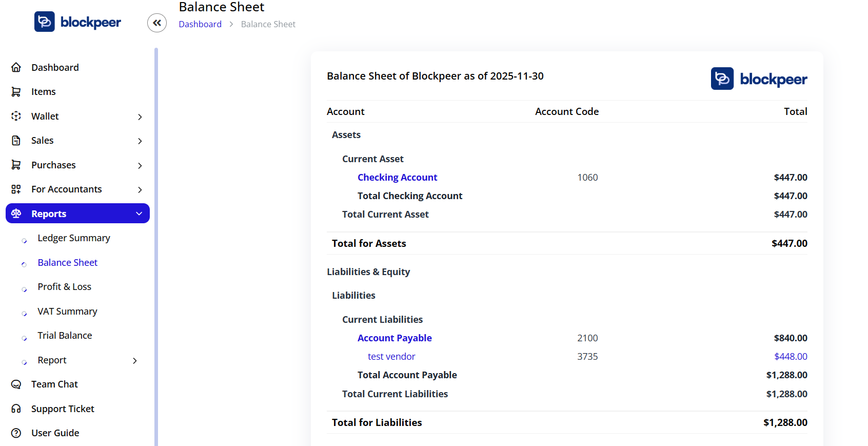Click the Wallet icon in sidebar
This screenshot has height=446, width=868.
pyautogui.click(x=16, y=116)
